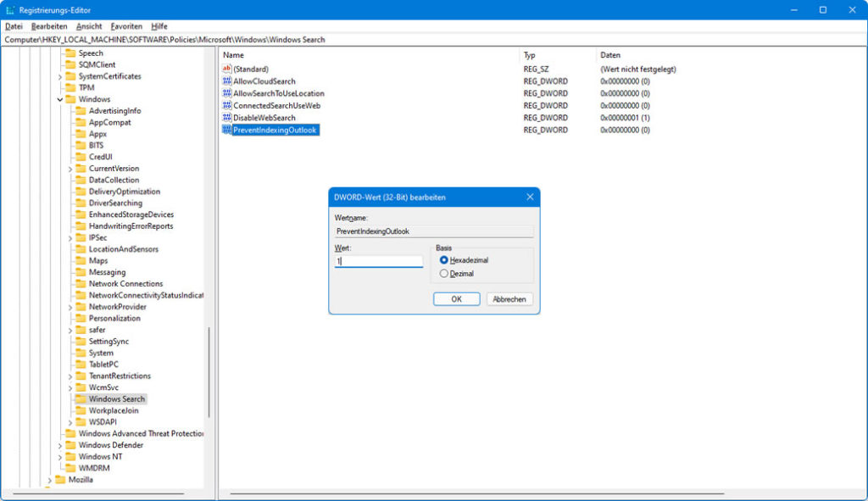Image resolution: width=868 pixels, height=501 pixels.
Task: Select the Network Connections key
Action: pos(125,283)
